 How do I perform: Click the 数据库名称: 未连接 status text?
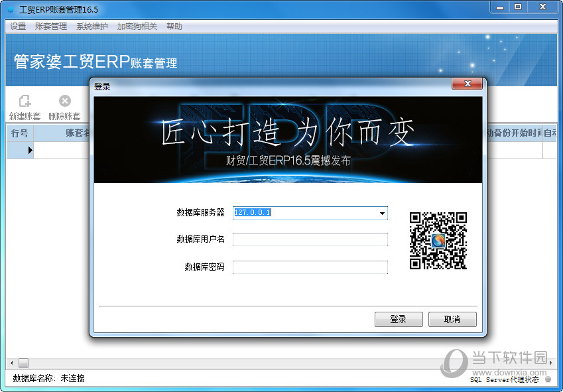click(48, 378)
